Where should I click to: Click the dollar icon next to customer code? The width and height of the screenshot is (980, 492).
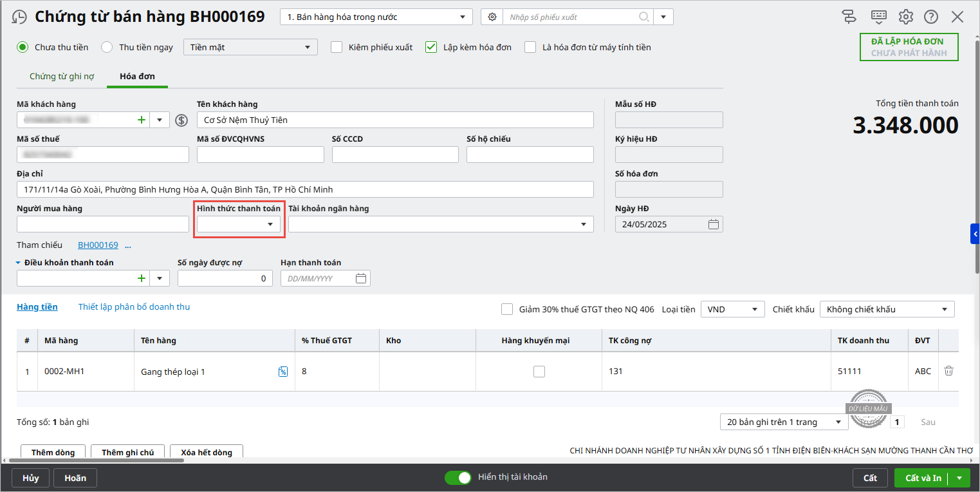click(x=181, y=120)
